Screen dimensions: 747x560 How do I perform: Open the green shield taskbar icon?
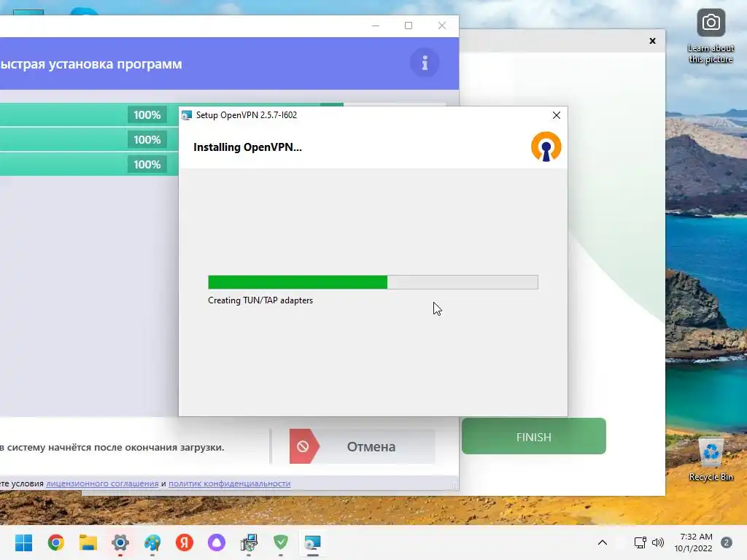pos(281,542)
